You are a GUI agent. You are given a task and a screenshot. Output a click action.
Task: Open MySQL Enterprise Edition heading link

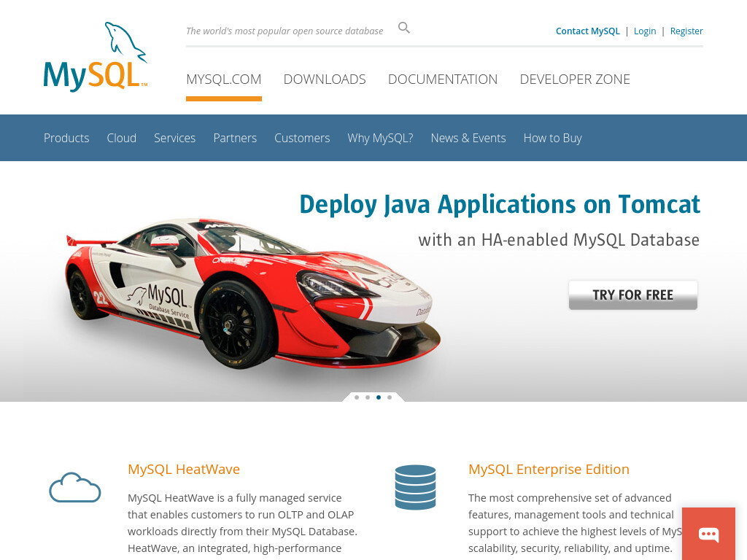click(x=549, y=469)
